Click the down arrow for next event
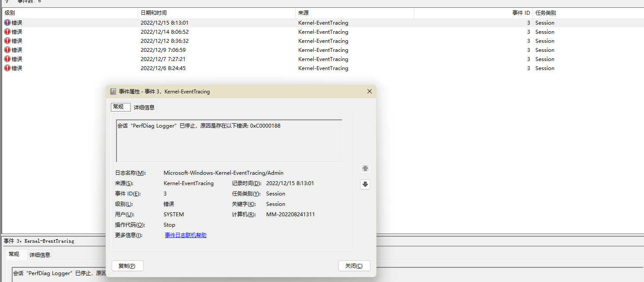 coord(365,184)
